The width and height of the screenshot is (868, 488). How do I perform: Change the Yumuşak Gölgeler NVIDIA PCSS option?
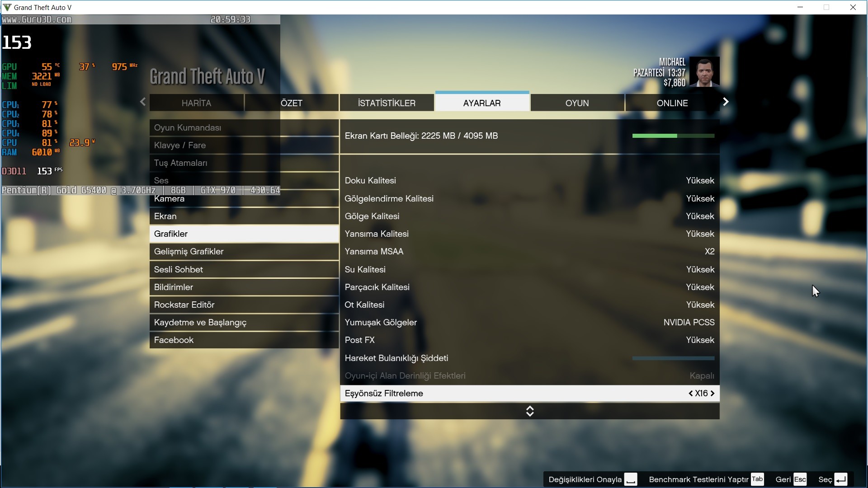(x=689, y=323)
